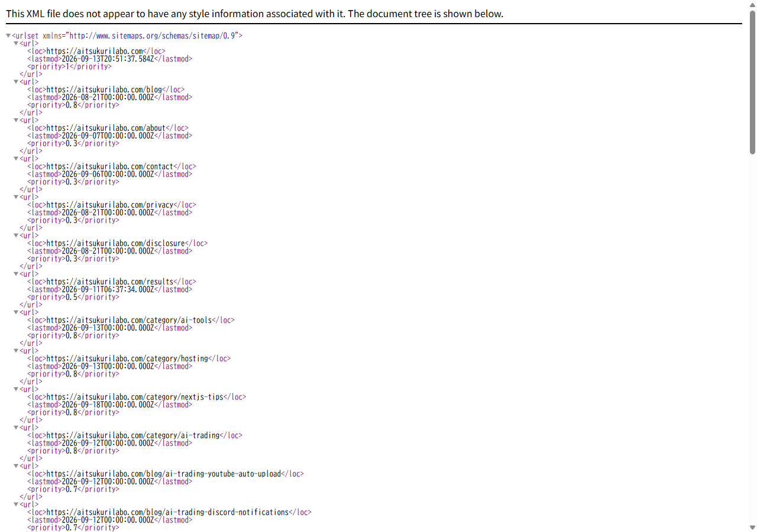Collapse the url node for /category/ai-trading

[16, 428]
